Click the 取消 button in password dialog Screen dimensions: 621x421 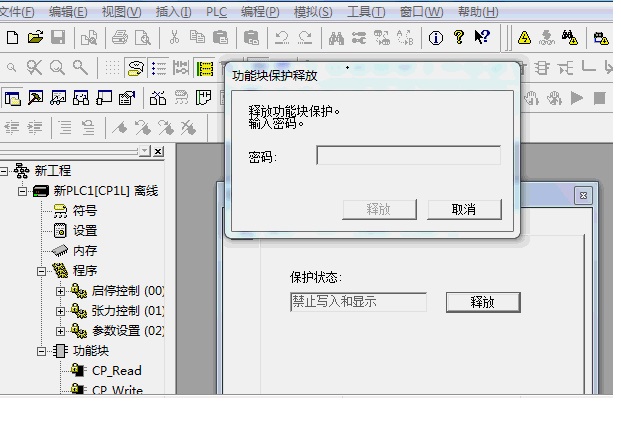464,209
